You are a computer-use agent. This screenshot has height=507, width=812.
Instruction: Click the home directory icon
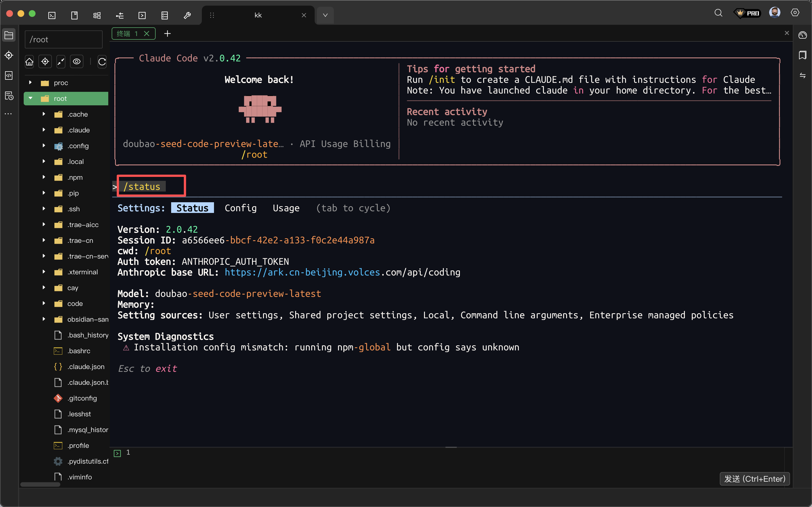click(30, 62)
